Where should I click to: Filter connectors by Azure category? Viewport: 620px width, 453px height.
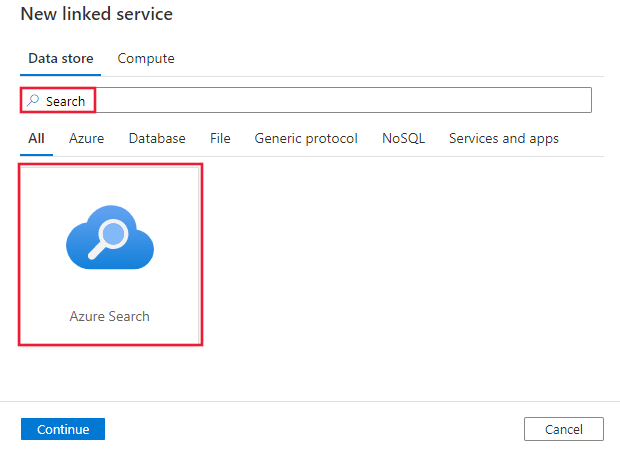86,138
